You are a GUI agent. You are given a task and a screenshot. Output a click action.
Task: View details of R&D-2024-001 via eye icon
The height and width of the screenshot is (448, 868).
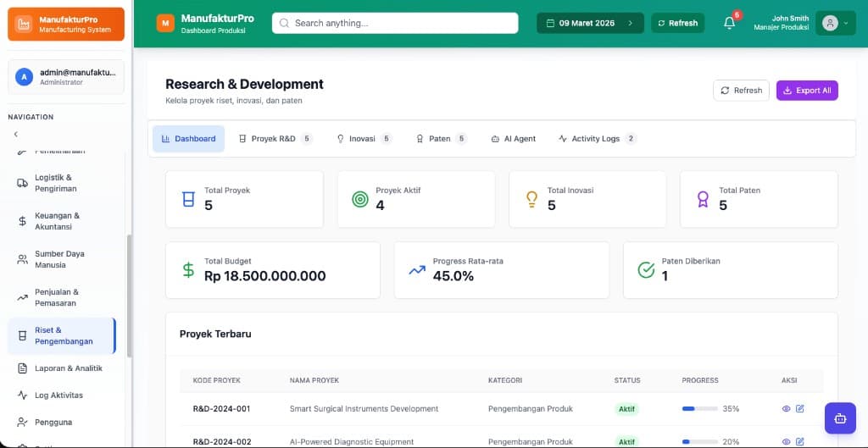[x=786, y=409]
